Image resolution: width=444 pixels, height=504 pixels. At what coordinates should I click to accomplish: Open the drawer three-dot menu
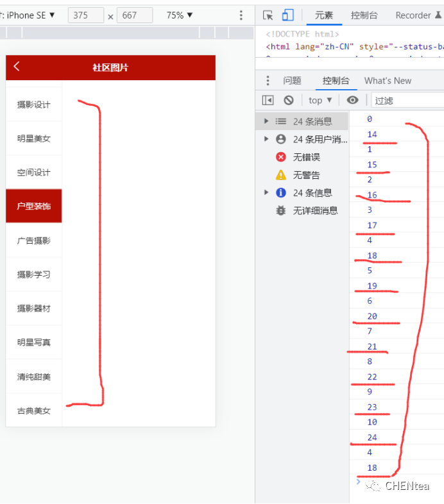click(268, 81)
